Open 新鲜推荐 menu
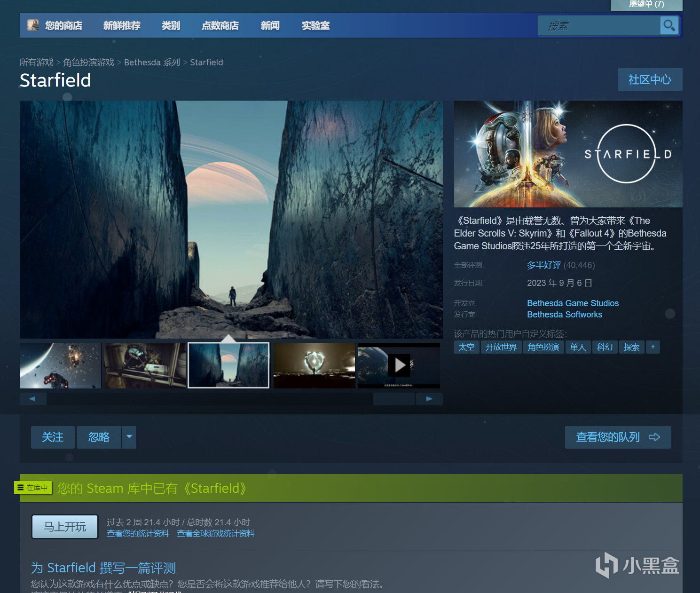The width and height of the screenshot is (700, 593). pos(122,25)
